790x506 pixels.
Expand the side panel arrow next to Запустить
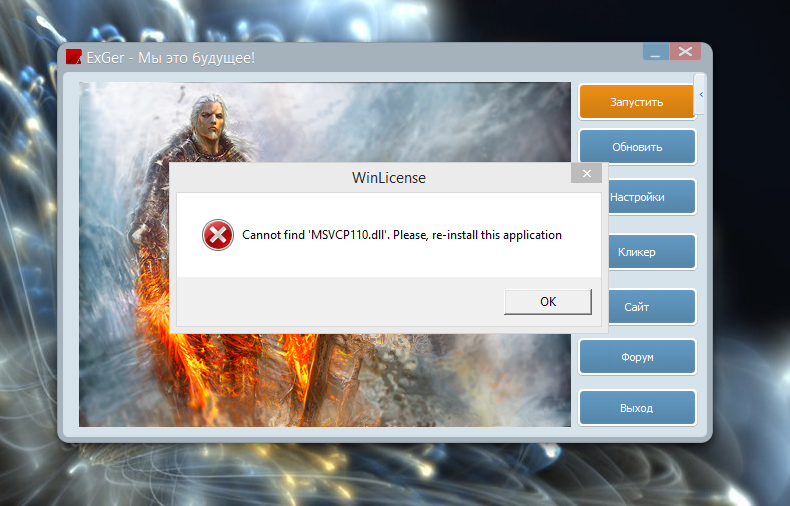coord(700,94)
